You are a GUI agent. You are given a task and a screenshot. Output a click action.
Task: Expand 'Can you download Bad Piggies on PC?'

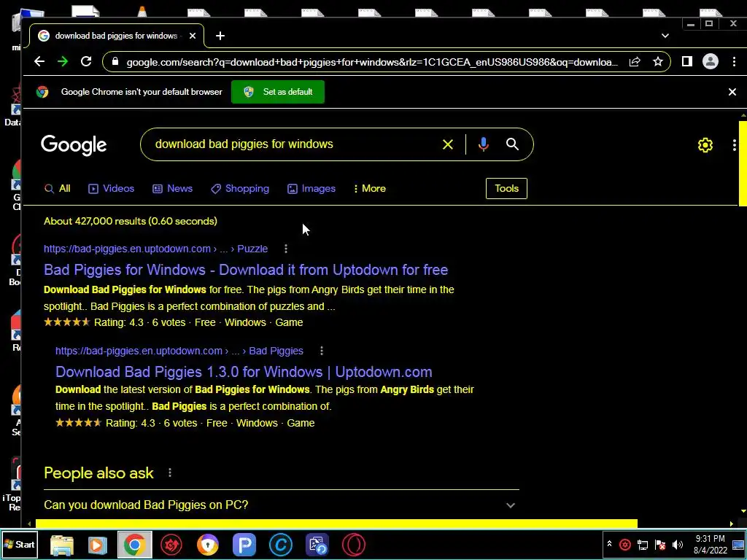click(281, 505)
